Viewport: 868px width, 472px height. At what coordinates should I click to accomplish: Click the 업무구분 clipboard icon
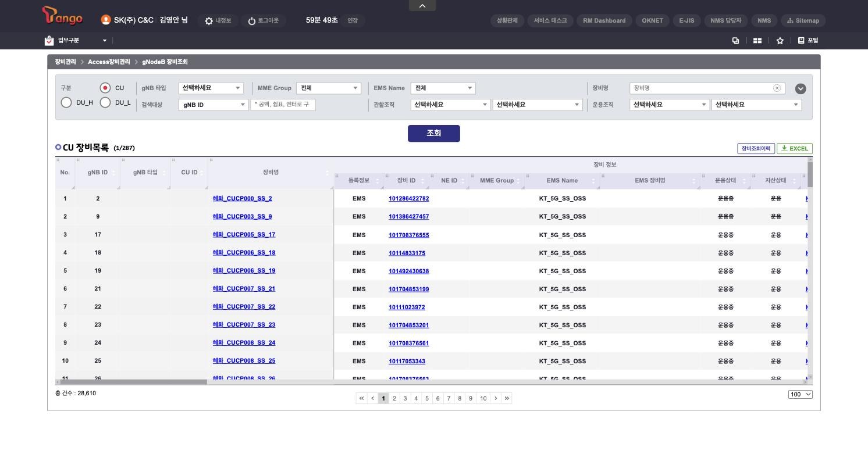(x=49, y=41)
